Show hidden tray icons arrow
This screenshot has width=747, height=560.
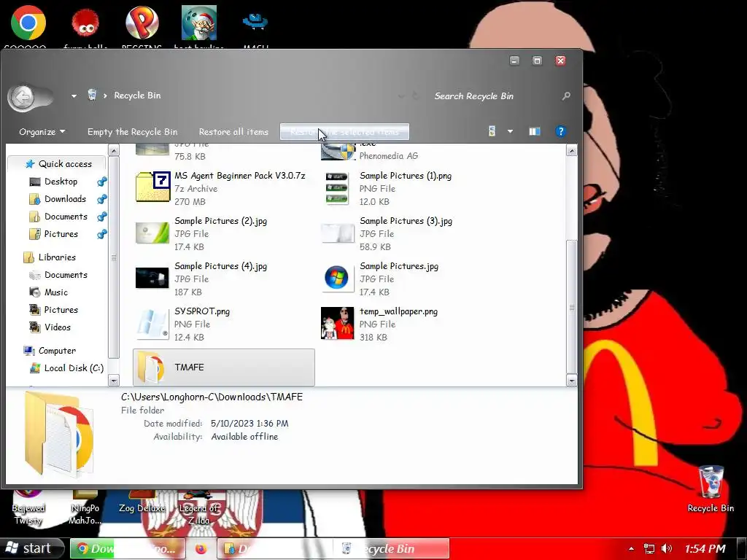pos(631,549)
